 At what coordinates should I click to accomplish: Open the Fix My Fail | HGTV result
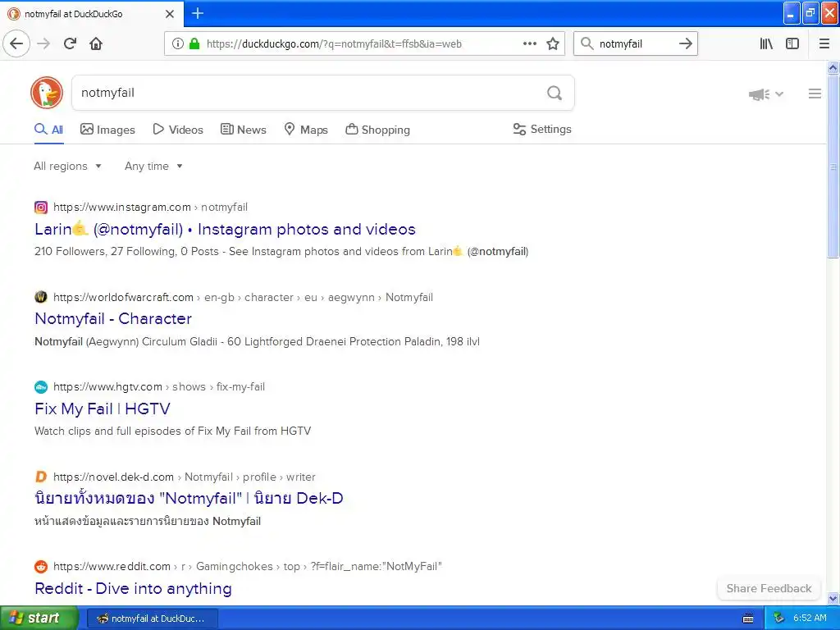pos(103,409)
